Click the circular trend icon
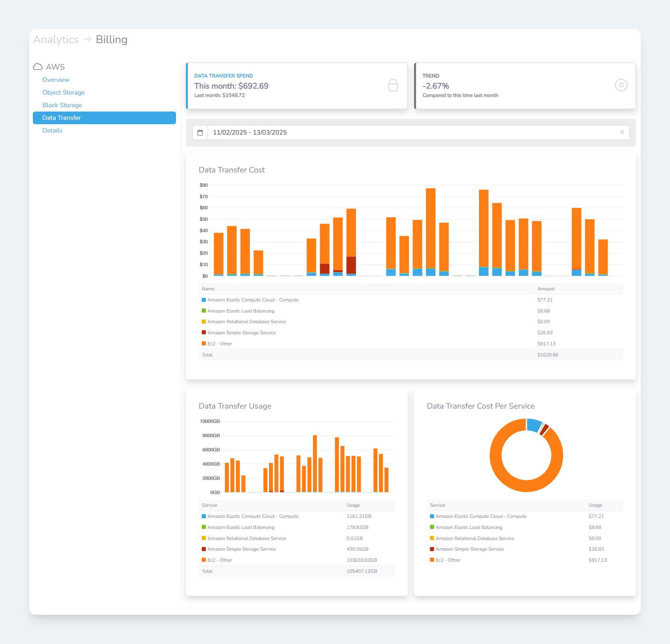The width and height of the screenshot is (670, 644). coord(621,85)
